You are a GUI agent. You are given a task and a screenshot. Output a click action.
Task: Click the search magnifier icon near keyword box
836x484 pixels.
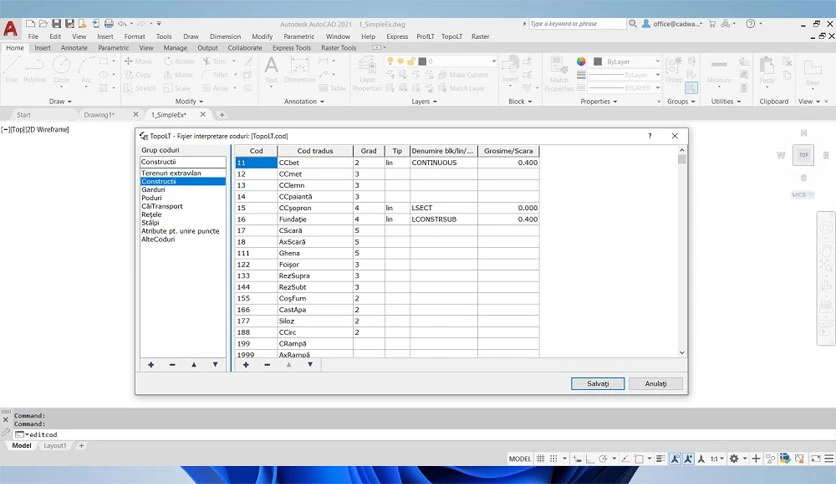(x=632, y=23)
